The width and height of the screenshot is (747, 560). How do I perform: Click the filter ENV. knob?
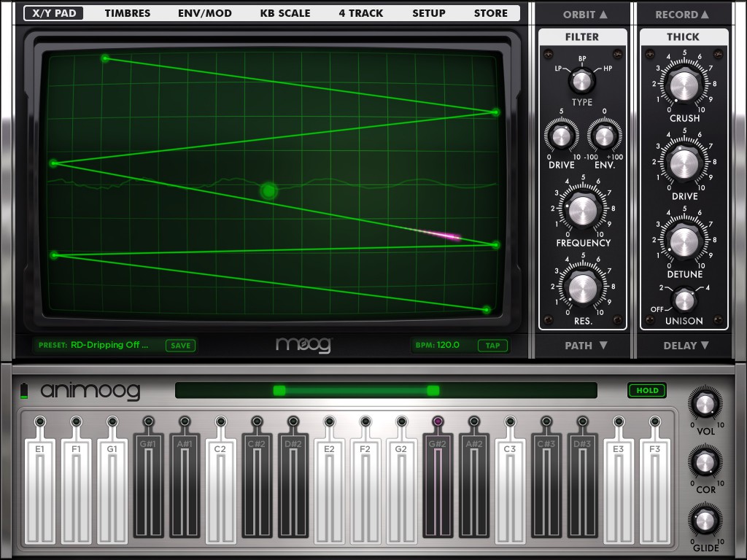coord(605,136)
